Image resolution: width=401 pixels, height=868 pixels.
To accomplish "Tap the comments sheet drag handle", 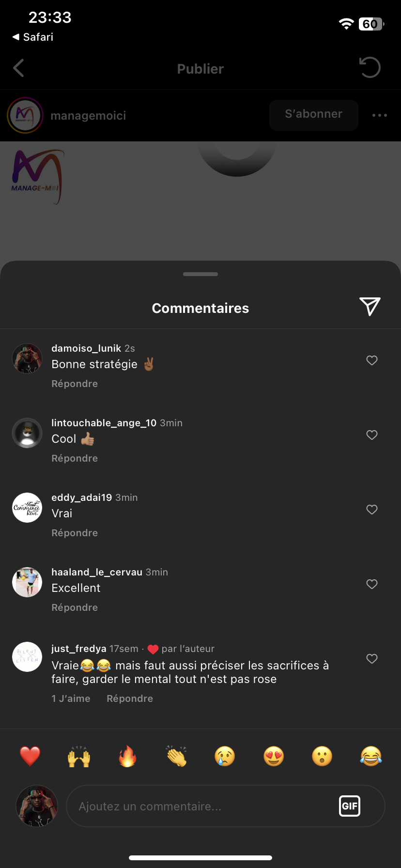I will click(x=200, y=274).
